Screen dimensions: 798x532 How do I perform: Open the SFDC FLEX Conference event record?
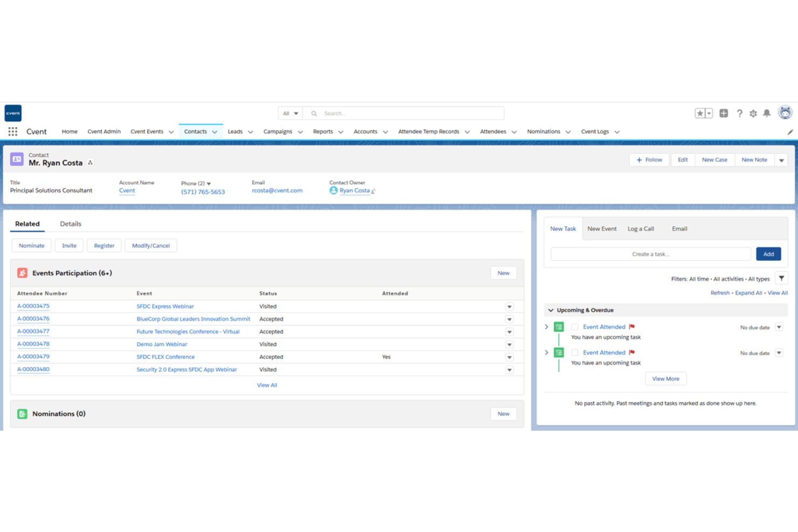pos(166,356)
